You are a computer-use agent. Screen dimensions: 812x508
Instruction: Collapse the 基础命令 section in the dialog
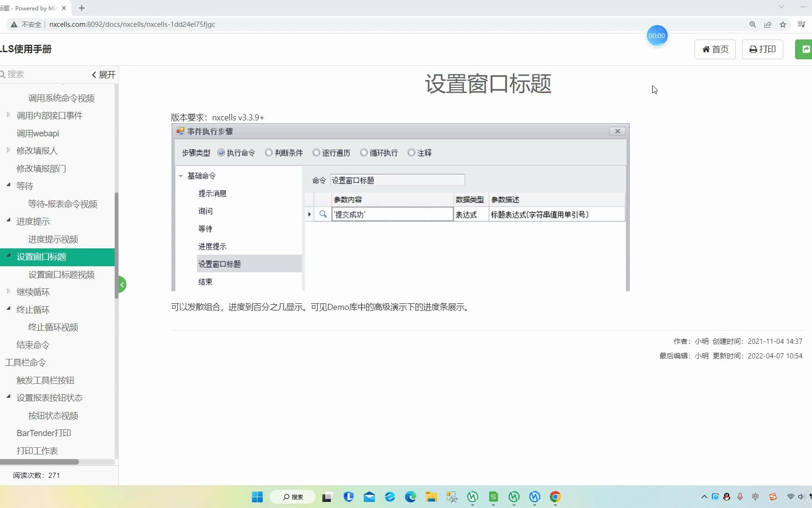[x=181, y=175]
